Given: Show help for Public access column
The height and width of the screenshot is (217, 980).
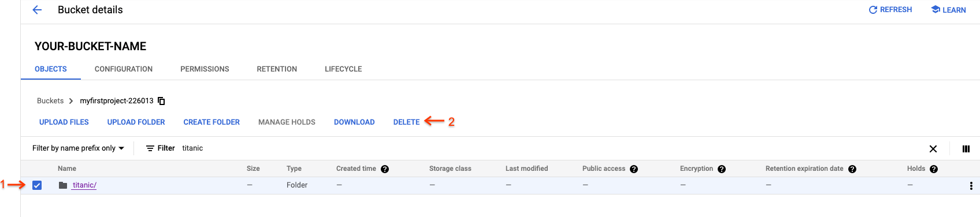Looking at the screenshot, I should (x=634, y=169).
